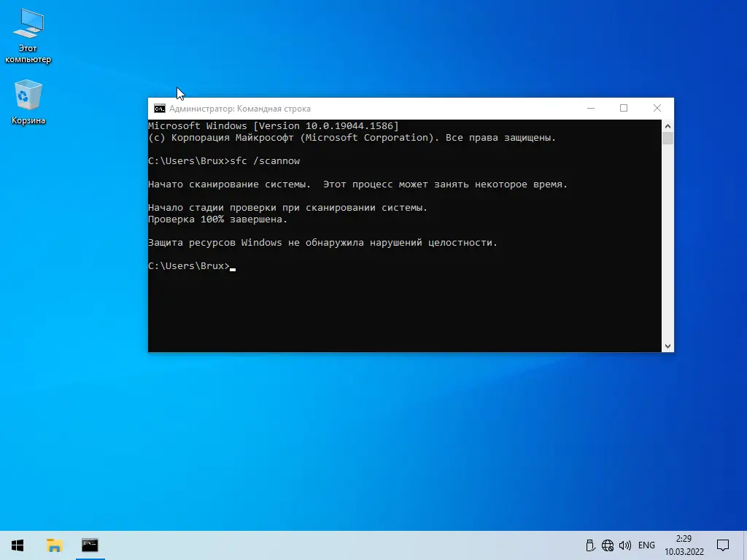Click the scroll-down arrow in the console scrollbar
Screen dimensions: 747x560
click(667, 346)
